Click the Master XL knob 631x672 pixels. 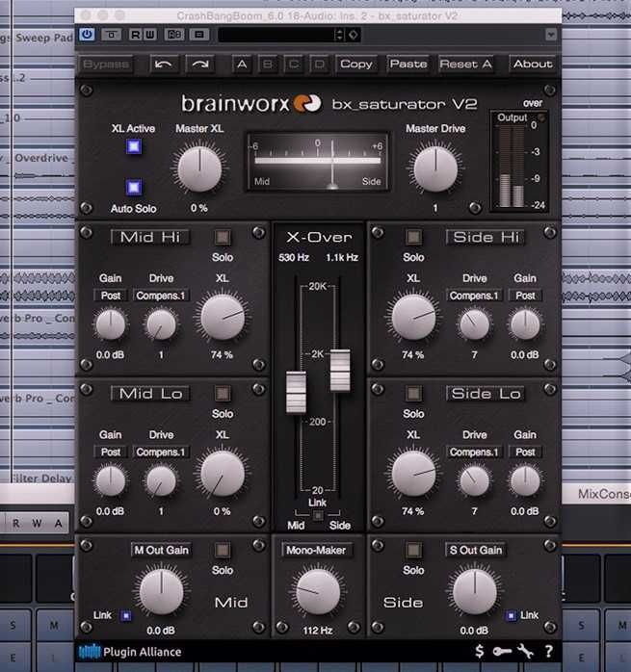199,168
